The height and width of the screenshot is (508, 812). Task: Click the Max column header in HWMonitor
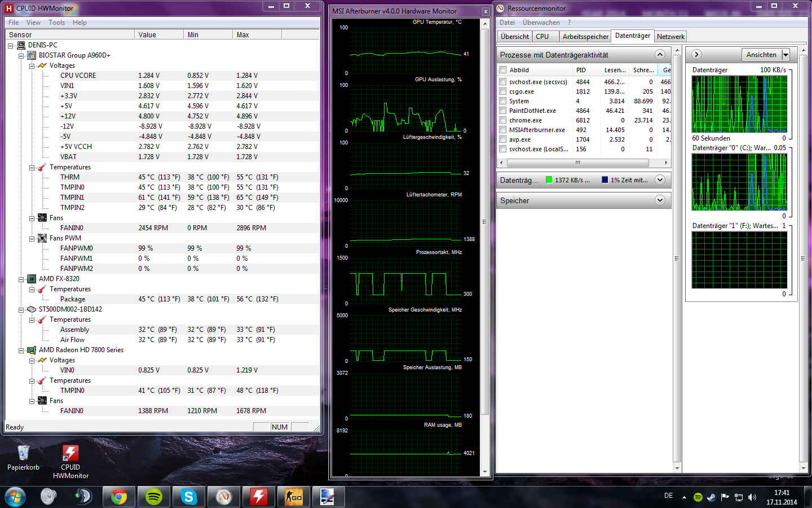257,35
